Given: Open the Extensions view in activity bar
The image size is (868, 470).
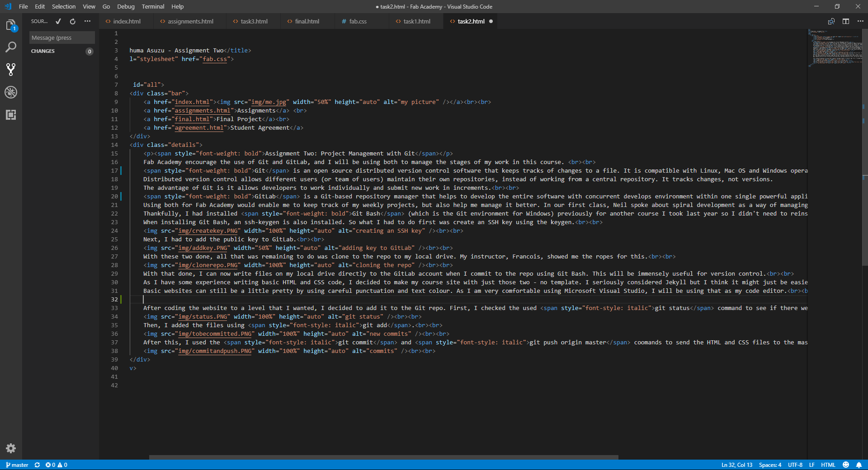Looking at the screenshot, I should 11,114.
